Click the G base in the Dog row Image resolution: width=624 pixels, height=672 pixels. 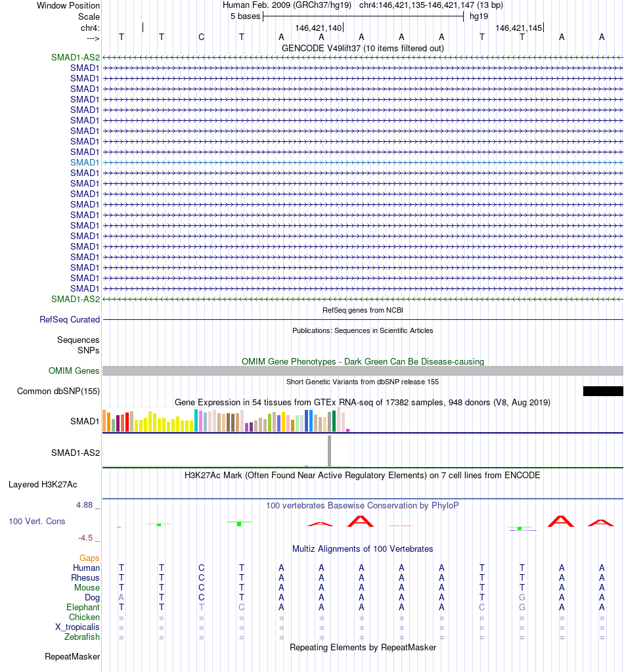(522, 597)
